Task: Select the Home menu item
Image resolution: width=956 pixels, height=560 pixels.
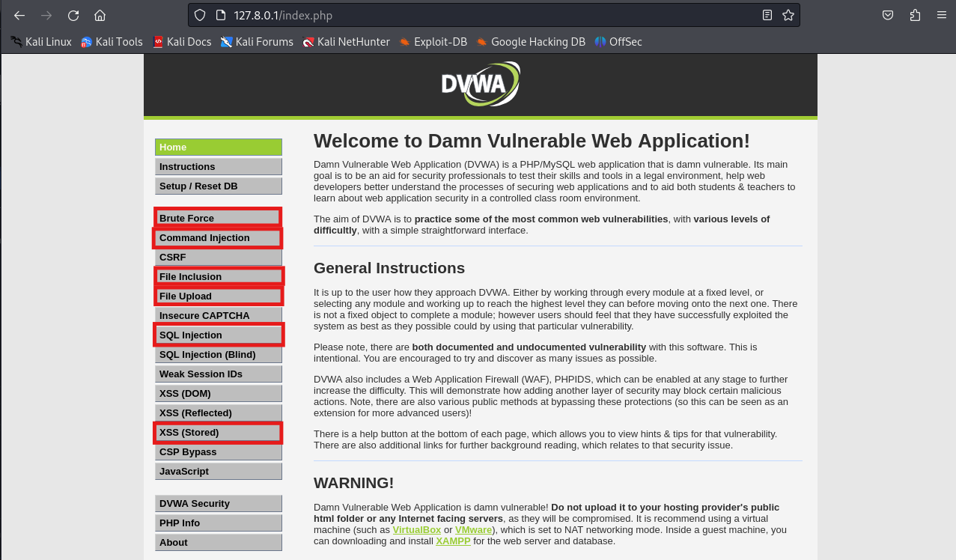Action: coord(219,147)
